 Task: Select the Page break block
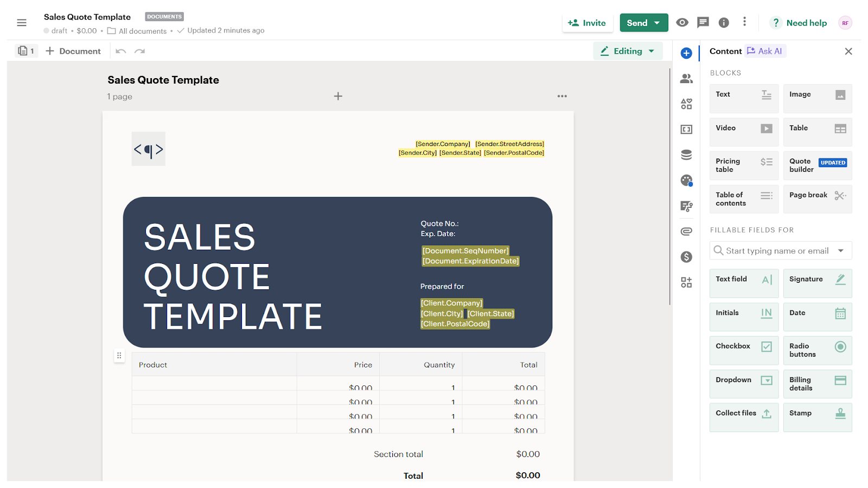[818, 199]
